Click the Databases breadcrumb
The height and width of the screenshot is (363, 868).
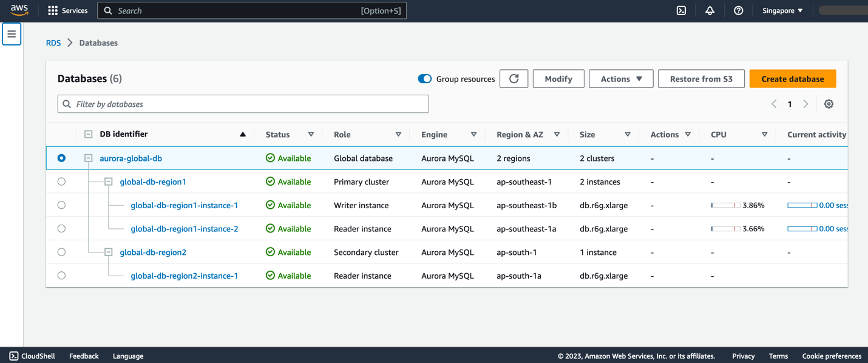coord(98,42)
